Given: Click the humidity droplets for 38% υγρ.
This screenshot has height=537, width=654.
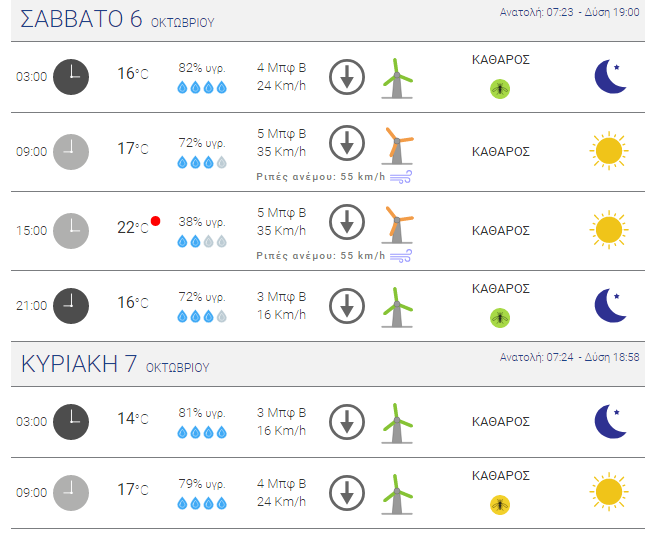Looking at the screenshot, I should (202, 241).
